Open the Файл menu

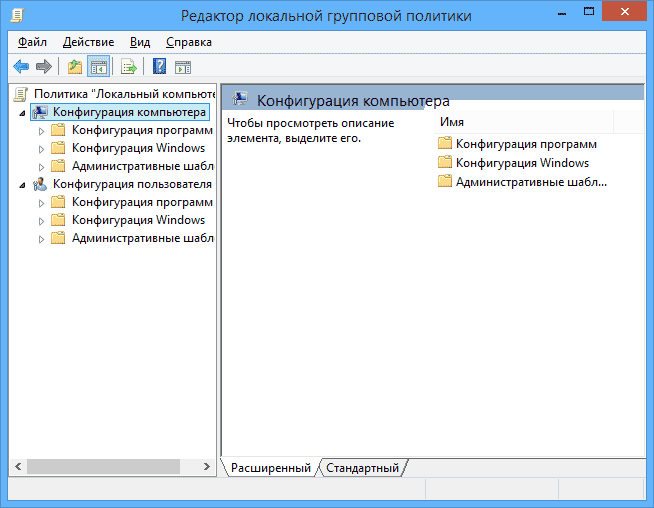pos(32,42)
